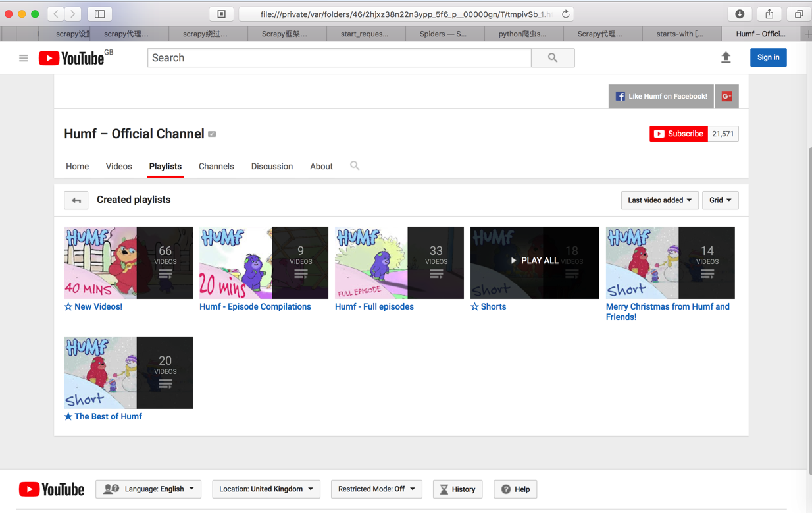Click the YouTube GB logo in header
812x513 pixels.
(76, 57)
